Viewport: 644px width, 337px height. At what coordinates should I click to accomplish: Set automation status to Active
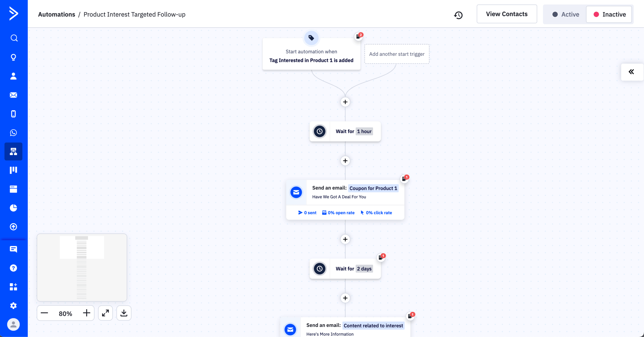[x=566, y=14]
